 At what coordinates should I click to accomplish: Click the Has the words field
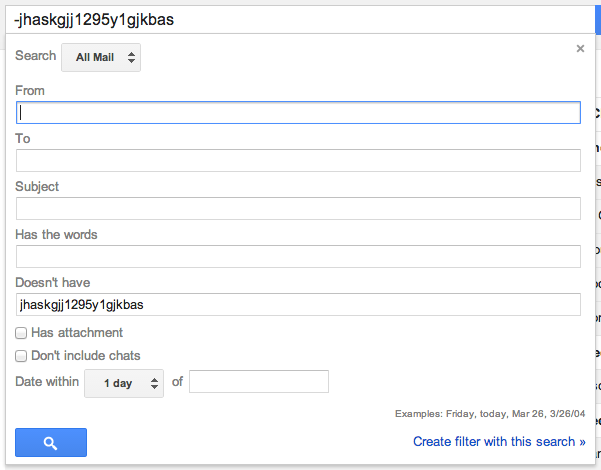[298, 256]
